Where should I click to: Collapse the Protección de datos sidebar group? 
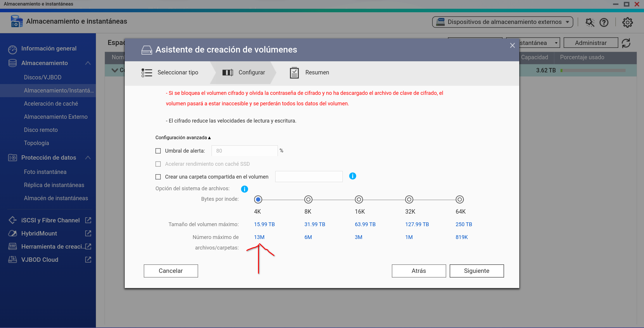pyautogui.click(x=88, y=158)
